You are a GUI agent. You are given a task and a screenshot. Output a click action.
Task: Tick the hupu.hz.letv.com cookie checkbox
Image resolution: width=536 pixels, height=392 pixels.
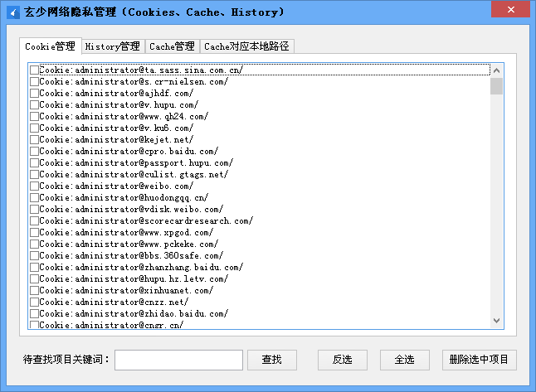click(34, 279)
